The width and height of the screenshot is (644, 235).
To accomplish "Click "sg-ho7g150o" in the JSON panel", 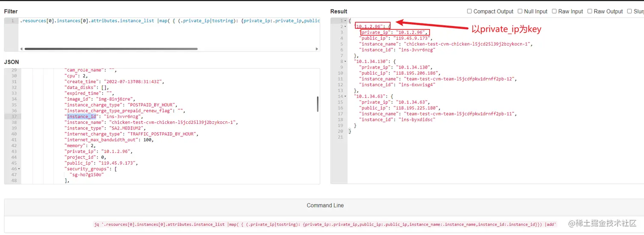I will click(x=86, y=175).
